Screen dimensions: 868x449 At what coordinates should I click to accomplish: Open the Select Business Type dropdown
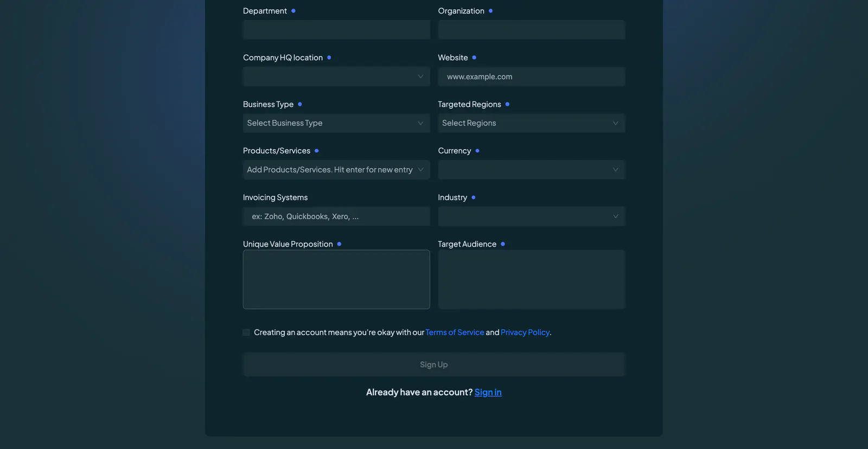tap(336, 123)
